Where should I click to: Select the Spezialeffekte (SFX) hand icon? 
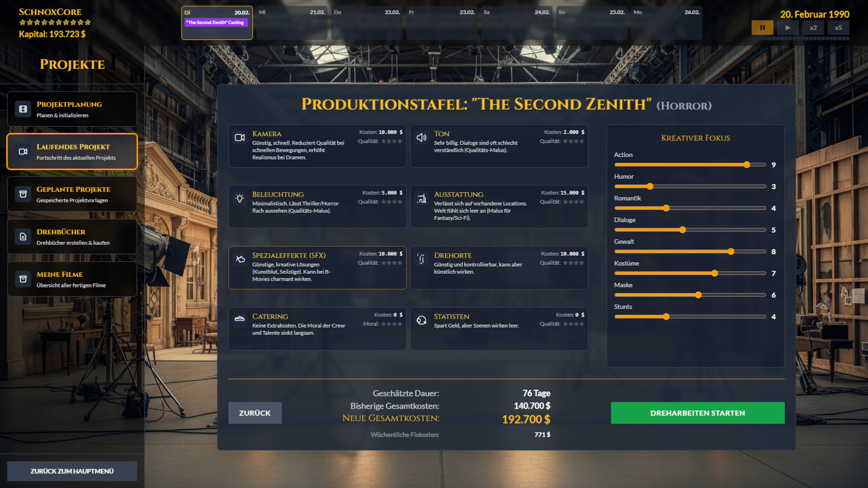(x=240, y=258)
